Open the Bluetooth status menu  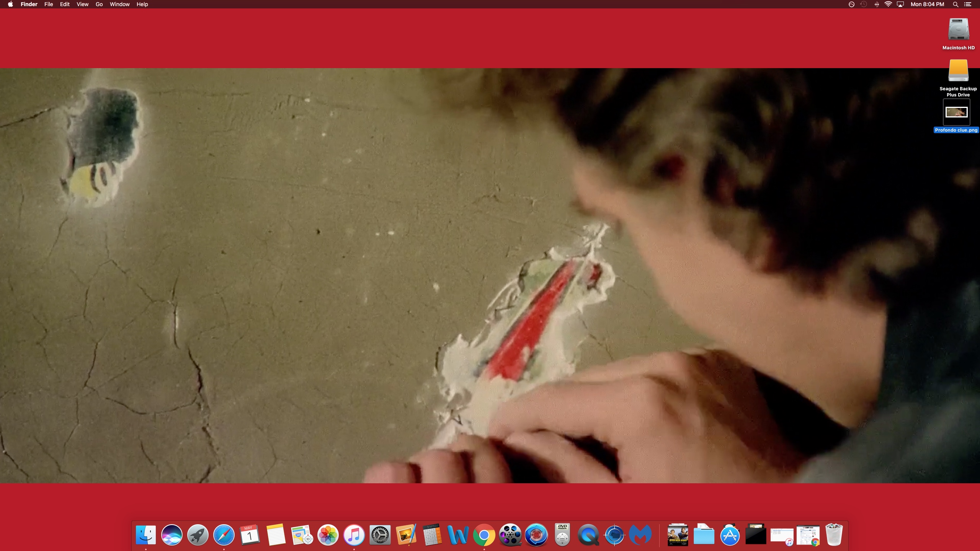point(876,4)
